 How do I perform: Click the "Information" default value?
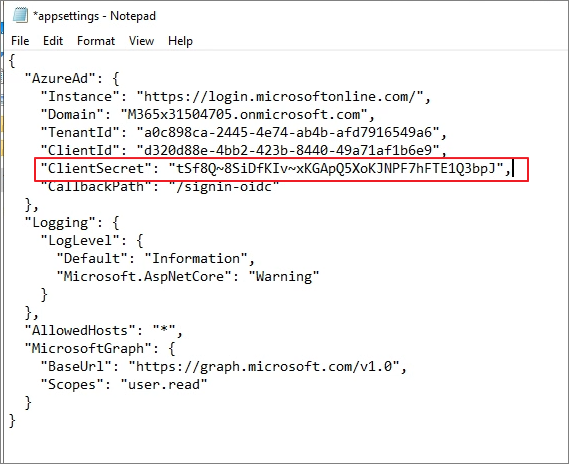[196, 258]
